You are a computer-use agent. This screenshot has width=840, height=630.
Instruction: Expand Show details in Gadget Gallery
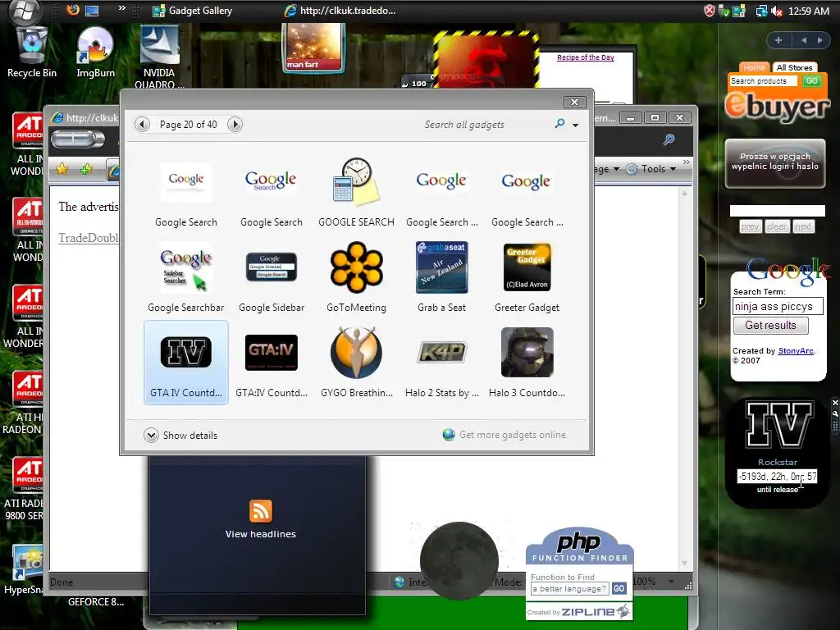[x=180, y=435]
